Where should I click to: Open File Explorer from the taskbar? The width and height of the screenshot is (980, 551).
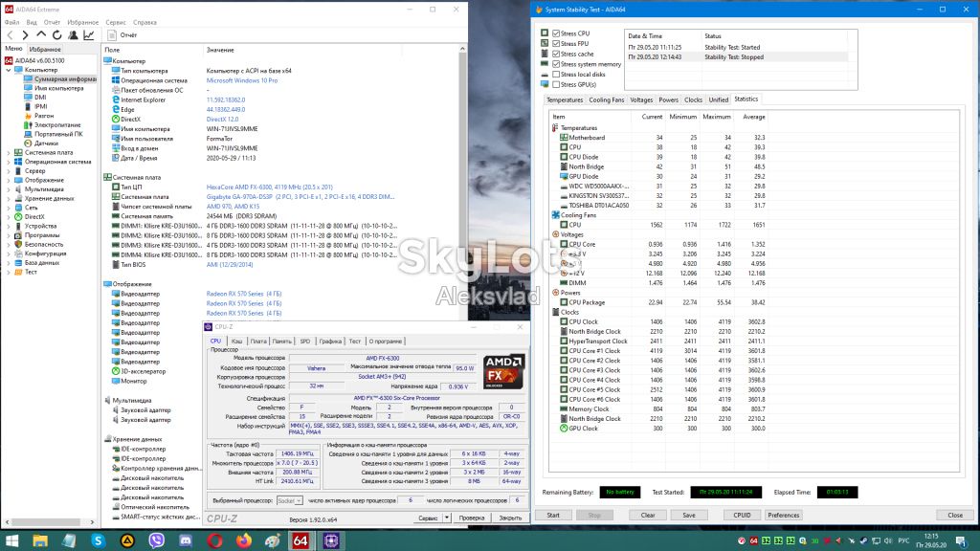coord(40,540)
